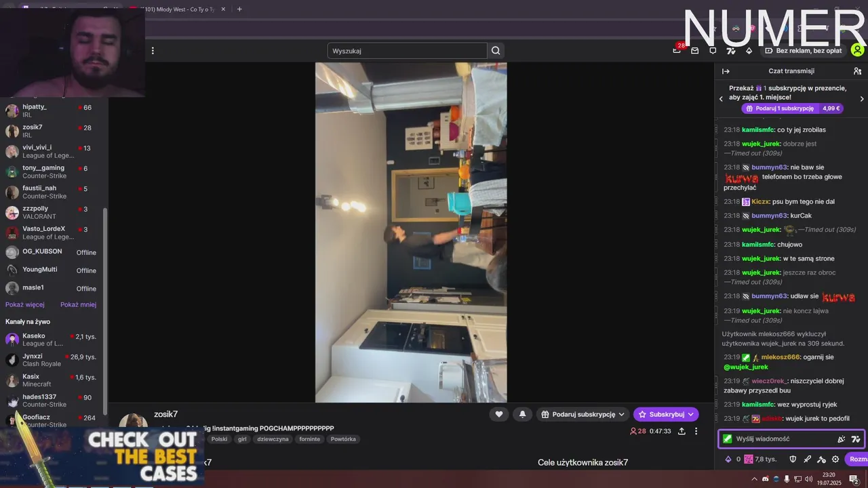Collapse the chat panel with arrow icon
The width and height of the screenshot is (868, 488).
[x=726, y=71]
